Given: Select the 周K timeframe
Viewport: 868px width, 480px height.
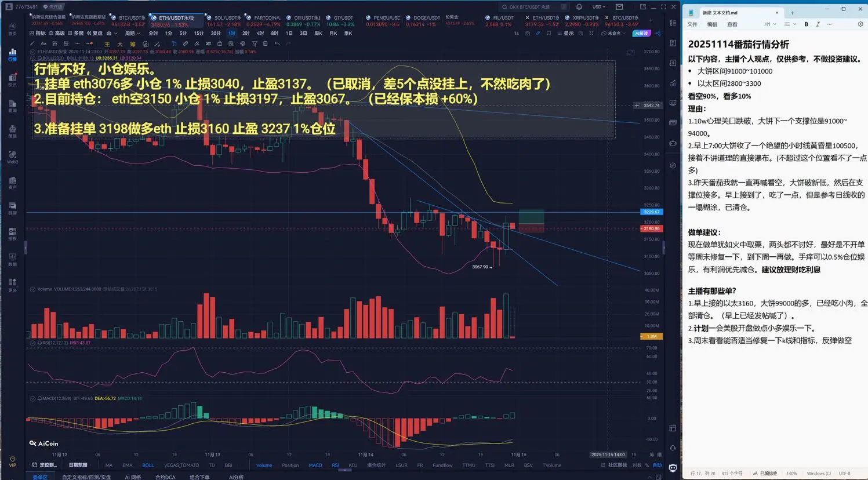Looking at the screenshot, I should 318,33.
